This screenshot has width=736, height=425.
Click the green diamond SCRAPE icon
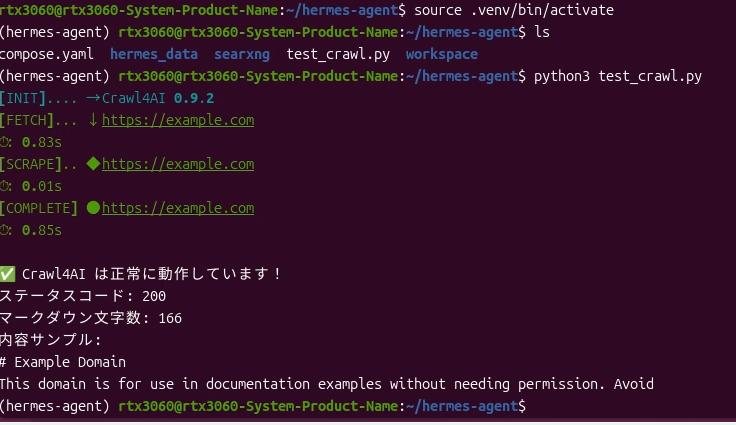click(x=93, y=163)
